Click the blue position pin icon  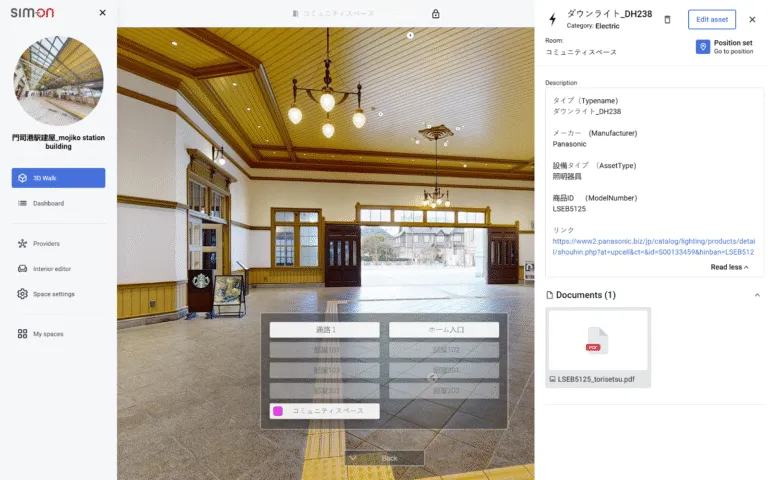[x=702, y=47]
